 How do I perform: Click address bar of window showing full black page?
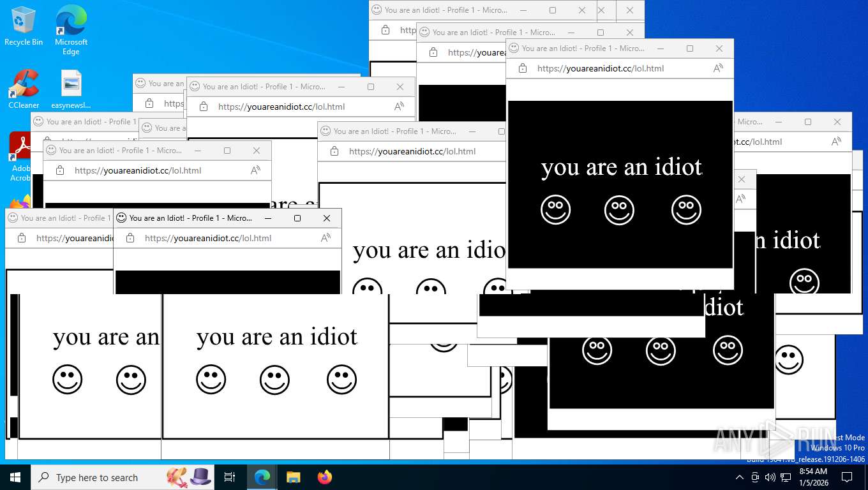click(x=601, y=68)
